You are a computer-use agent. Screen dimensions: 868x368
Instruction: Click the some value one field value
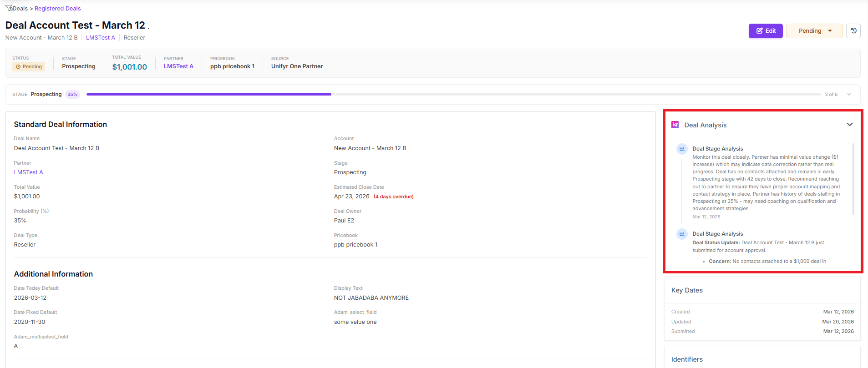click(x=355, y=322)
